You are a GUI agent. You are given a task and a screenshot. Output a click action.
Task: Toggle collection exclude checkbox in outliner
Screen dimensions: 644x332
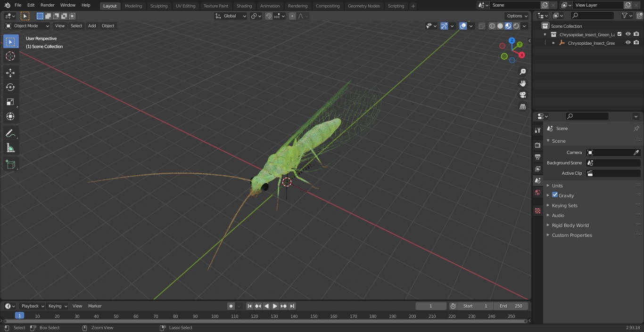pos(619,34)
